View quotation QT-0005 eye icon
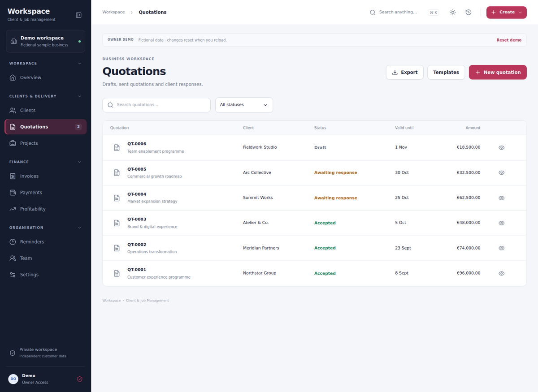538x392 pixels. click(x=502, y=172)
